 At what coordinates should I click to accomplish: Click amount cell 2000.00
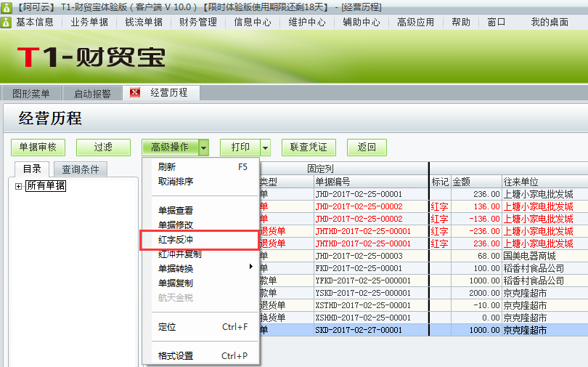tap(476, 293)
